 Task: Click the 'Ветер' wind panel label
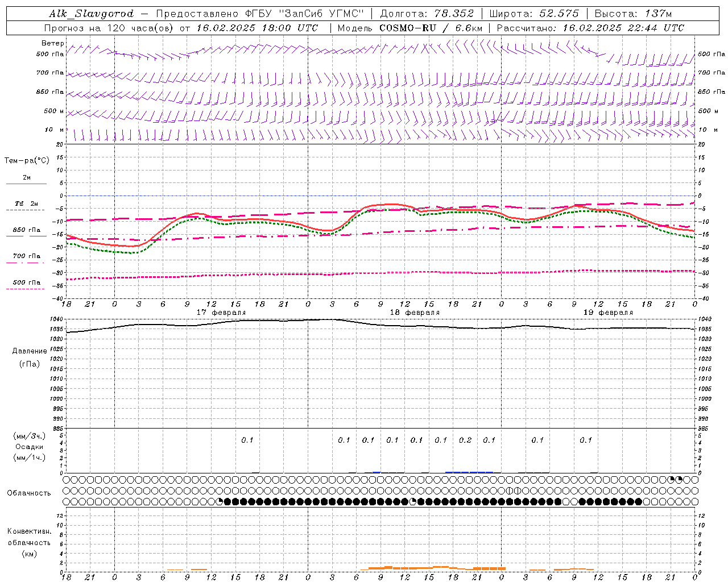52,43
